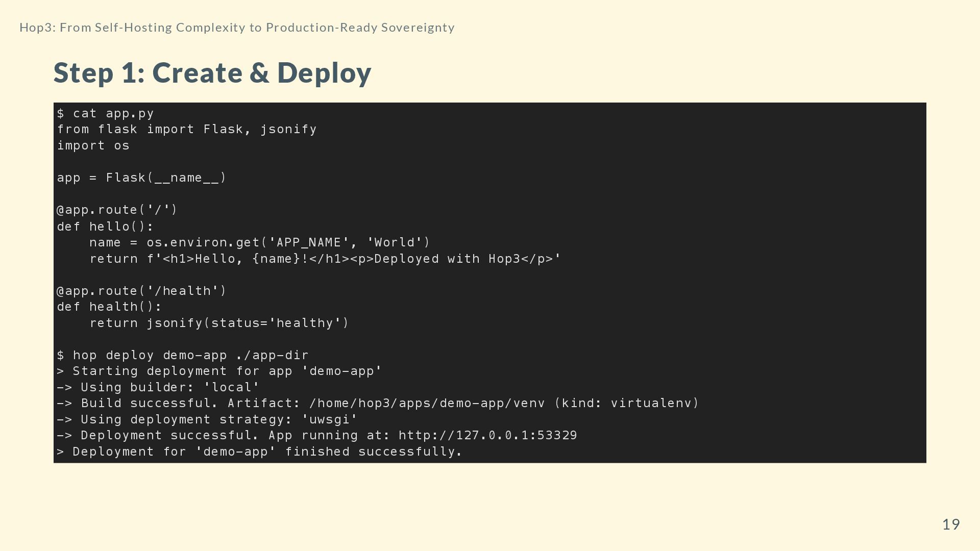Click the '$ cat app.py' command line
Screen dimensions: 980x551
coord(105,113)
